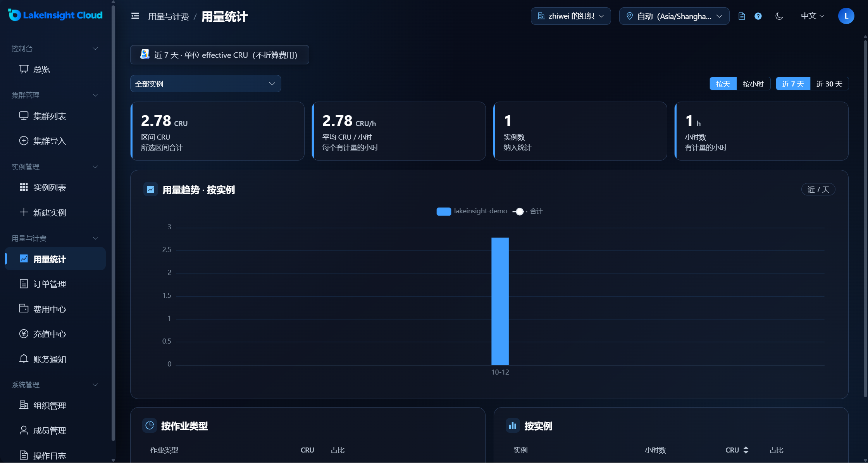
Task: Select 新建实例 in the sidebar
Action: (55, 212)
